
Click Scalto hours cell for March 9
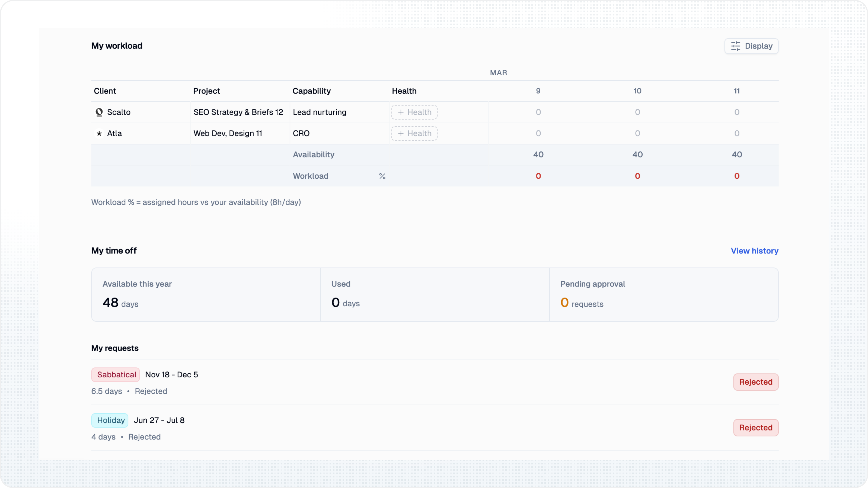[538, 112]
